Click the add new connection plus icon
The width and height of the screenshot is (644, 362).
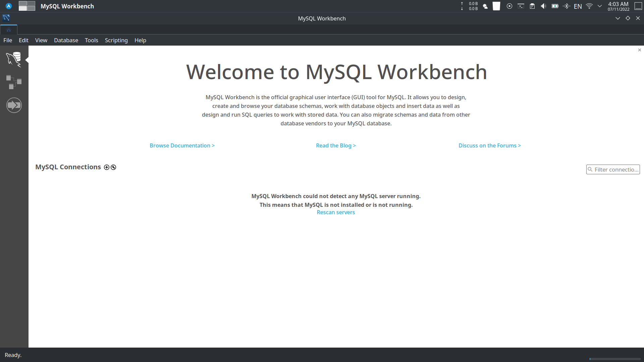(x=106, y=167)
